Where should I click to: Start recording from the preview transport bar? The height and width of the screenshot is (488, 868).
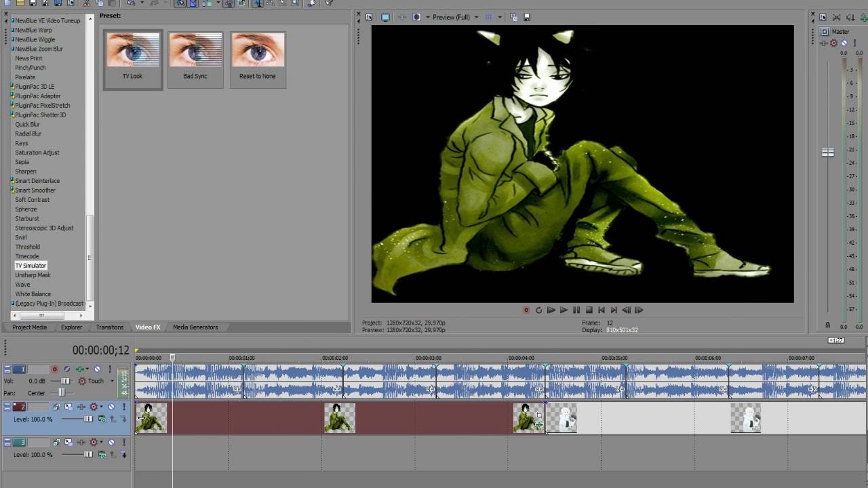pos(526,310)
